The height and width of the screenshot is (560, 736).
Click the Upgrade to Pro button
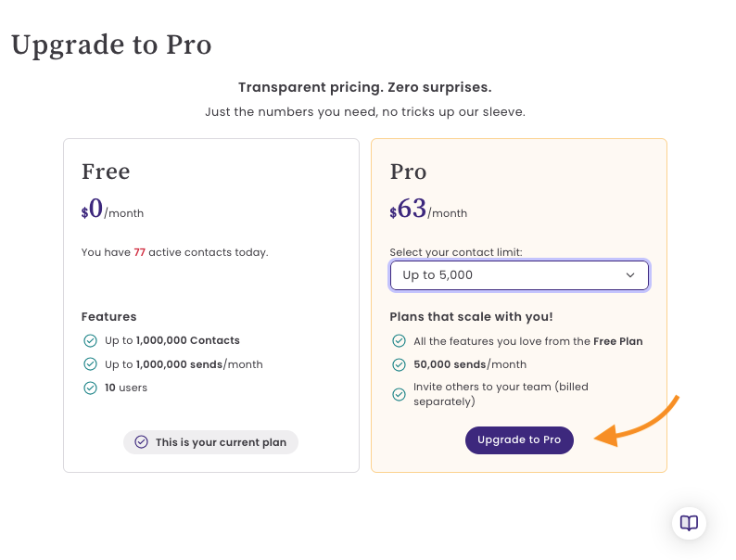pos(519,439)
